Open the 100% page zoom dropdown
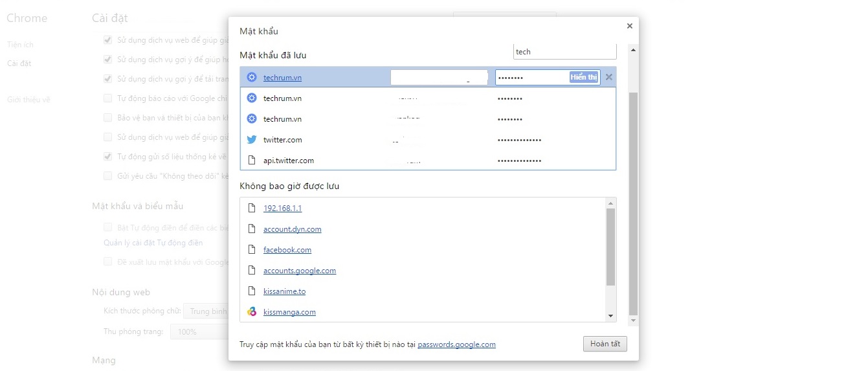 pyautogui.click(x=199, y=332)
